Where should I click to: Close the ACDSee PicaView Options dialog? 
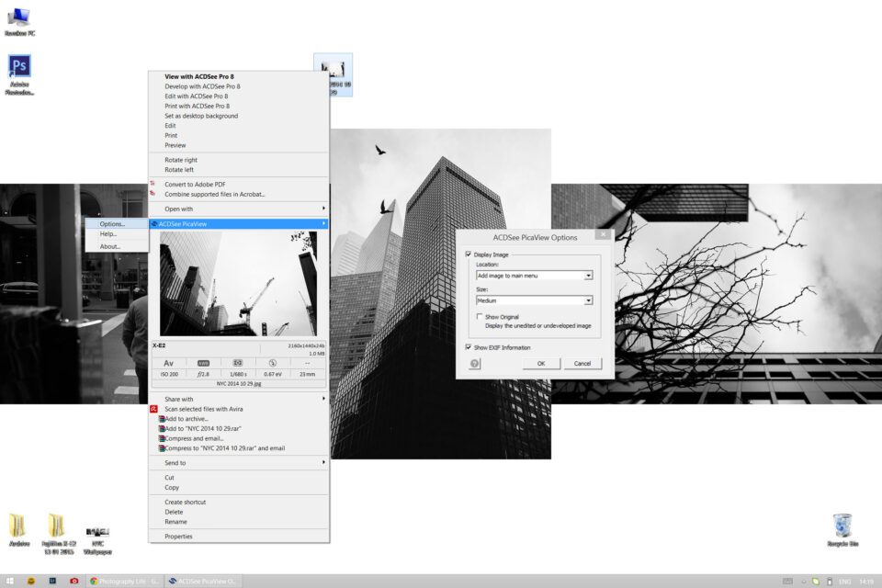pos(603,234)
